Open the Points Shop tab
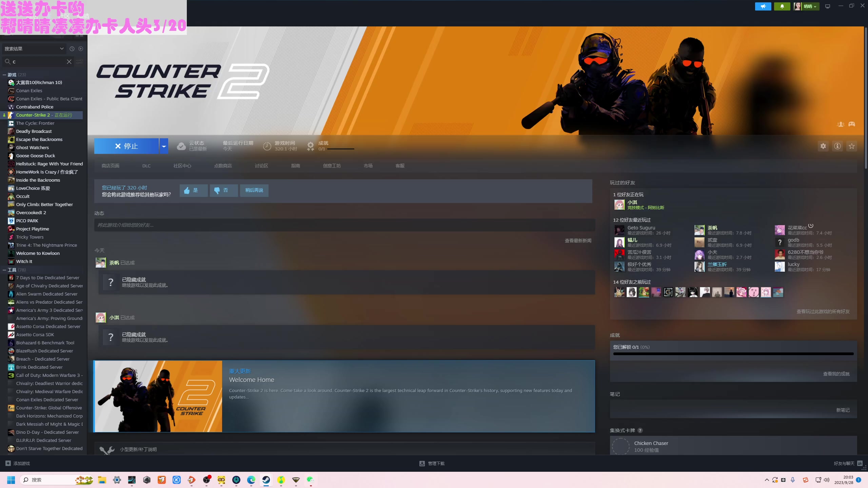Image resolution: width=868 pixels, height=488 pixels. [x=223, y=166]
